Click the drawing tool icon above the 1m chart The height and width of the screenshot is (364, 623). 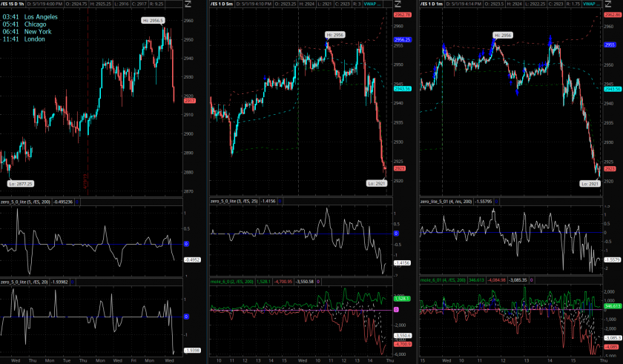[x=607, y=5]
